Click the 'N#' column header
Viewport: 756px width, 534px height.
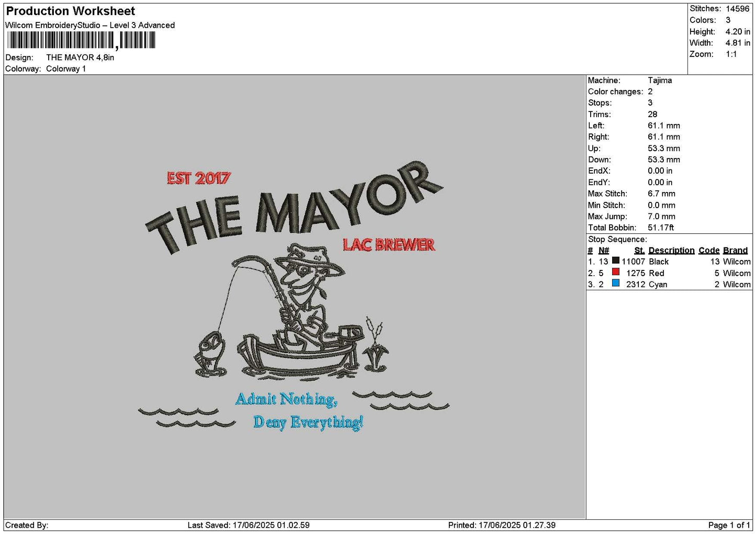[604, 251]
